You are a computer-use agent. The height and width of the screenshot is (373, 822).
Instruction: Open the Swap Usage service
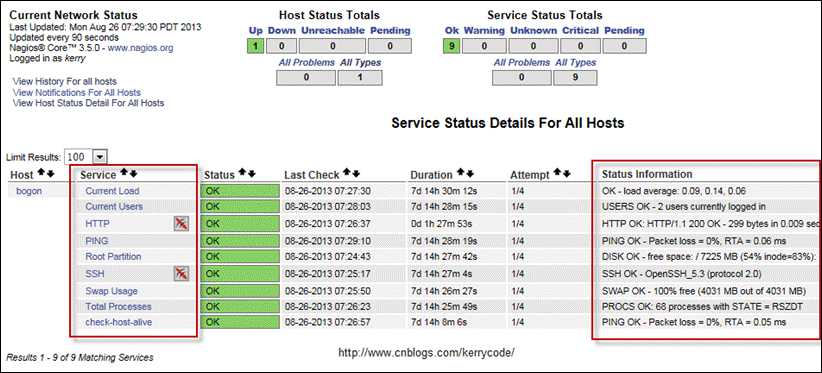click(111, 291)
